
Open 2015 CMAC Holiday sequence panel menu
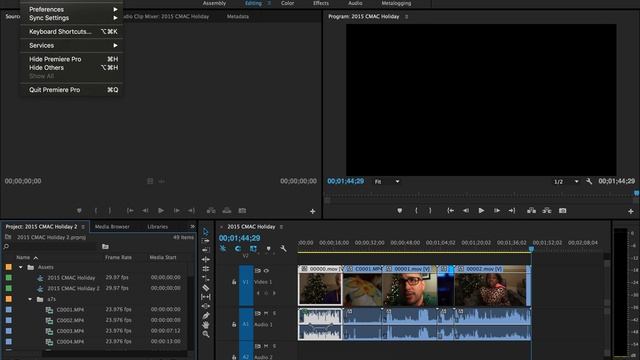(x=281, y=227)
